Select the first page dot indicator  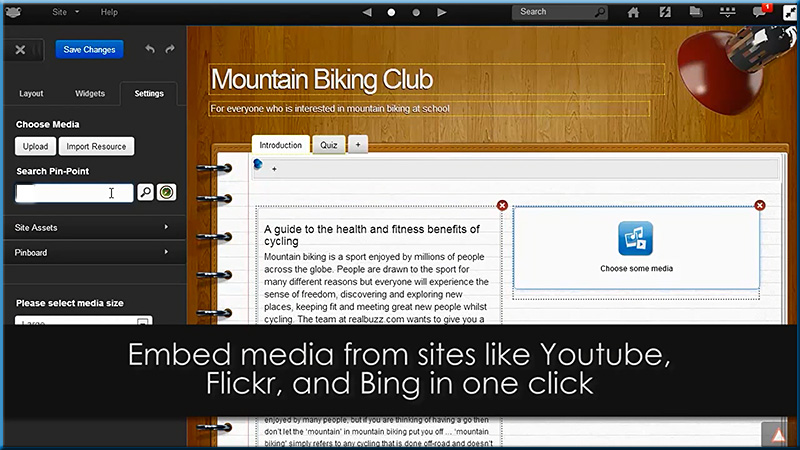[x=391, y=12]
